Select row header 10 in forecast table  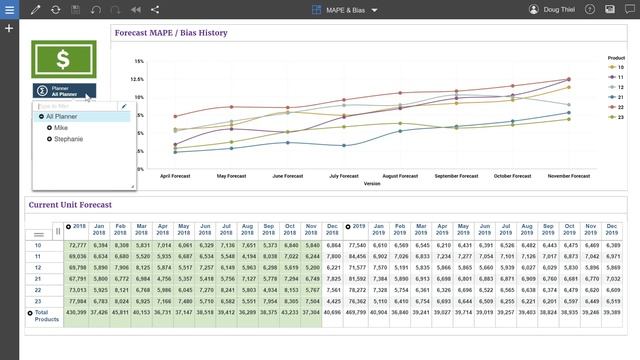38,246
